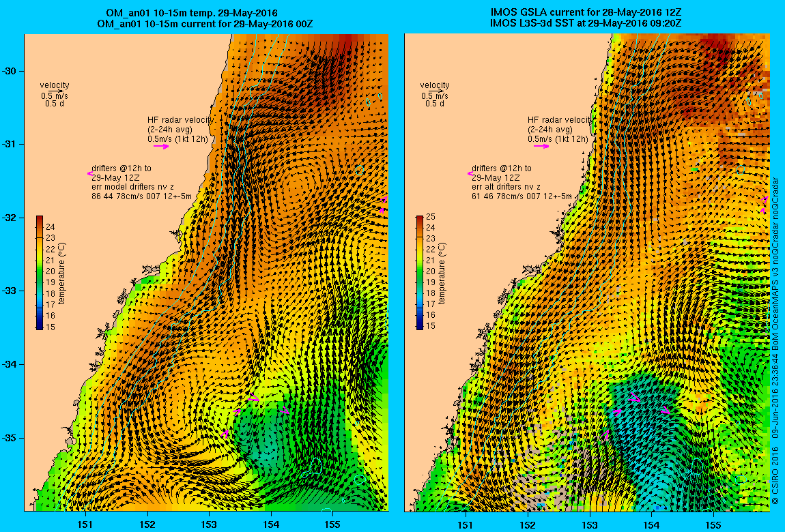This screenshot has height=532, width=785.
Task: Click the -35 latitude axis label
Action: 10,437
